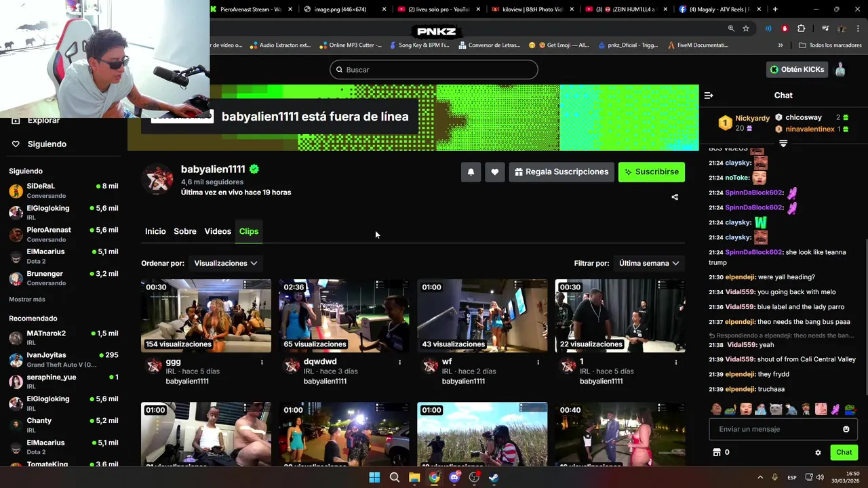This screenshot has height=488, width=868.
Task: Open PieroArenast channel in sidebar
Action: pos(64,235)
